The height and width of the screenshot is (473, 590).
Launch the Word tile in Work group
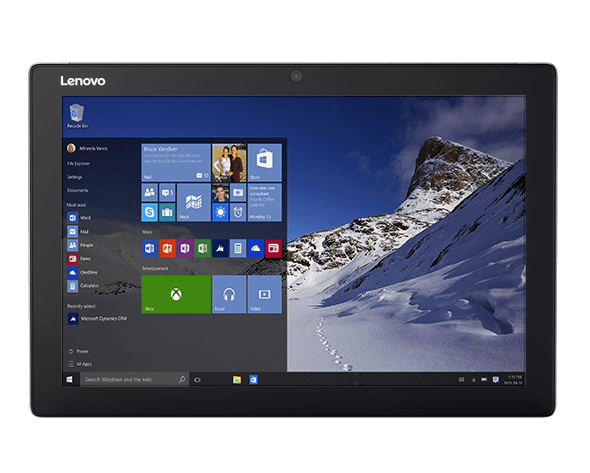point(149,248)
